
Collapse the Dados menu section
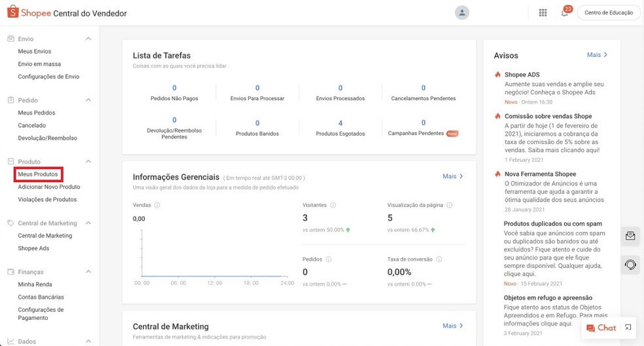(x=88, y=341)
